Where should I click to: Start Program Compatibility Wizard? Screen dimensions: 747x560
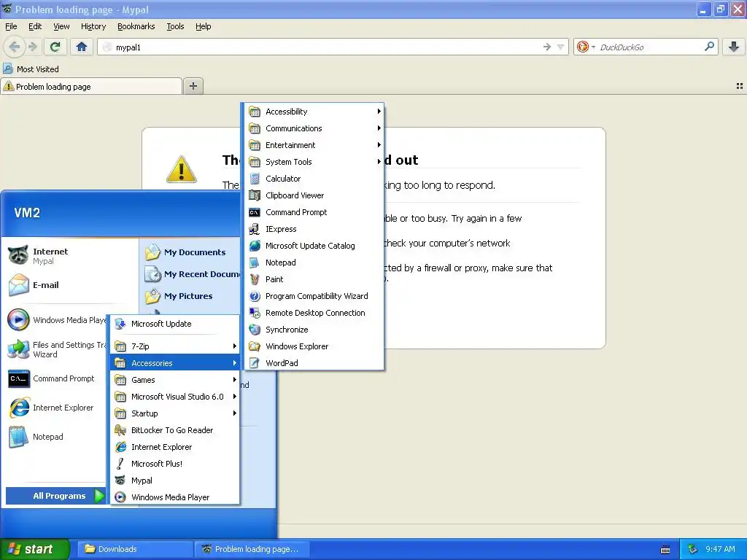click(314, 296)
